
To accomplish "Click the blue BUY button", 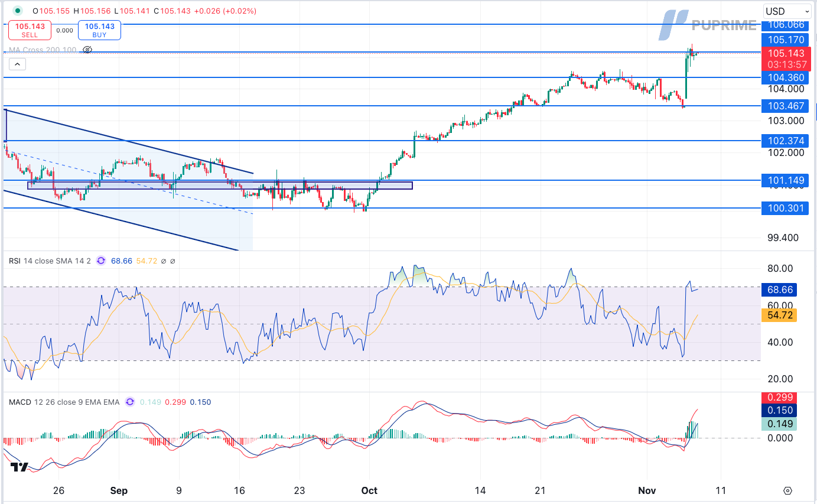I will [99, 30].
